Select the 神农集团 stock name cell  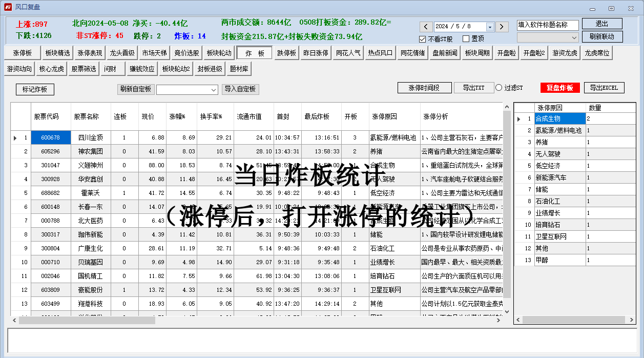coord(91,151)
